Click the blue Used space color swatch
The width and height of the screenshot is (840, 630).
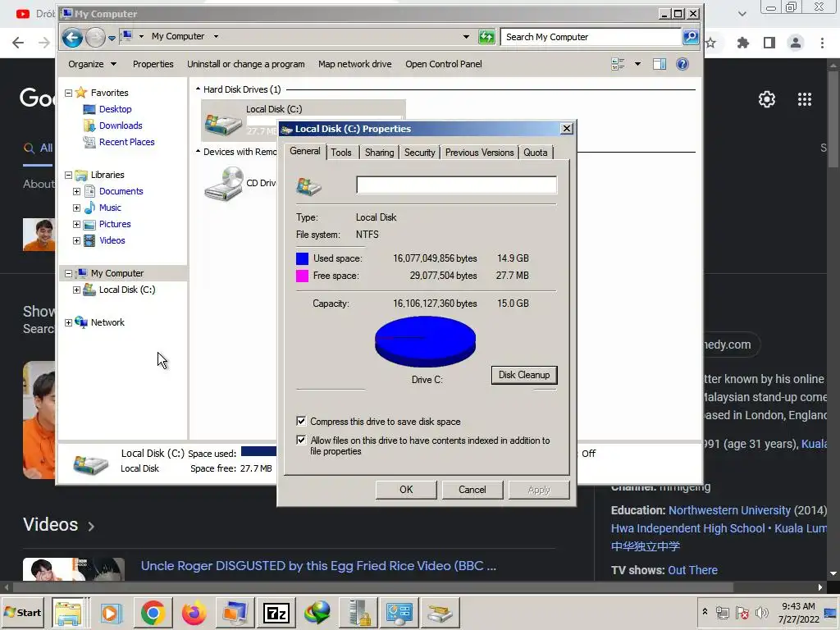click(302, 258)
